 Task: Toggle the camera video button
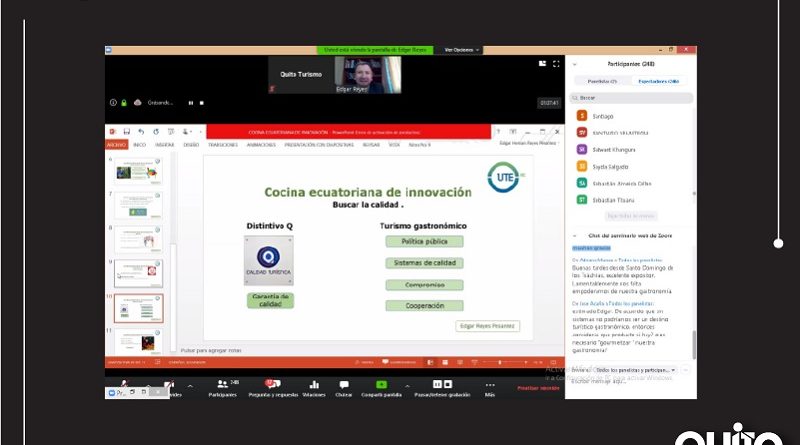pyautogui.click(x=169, y=384)
